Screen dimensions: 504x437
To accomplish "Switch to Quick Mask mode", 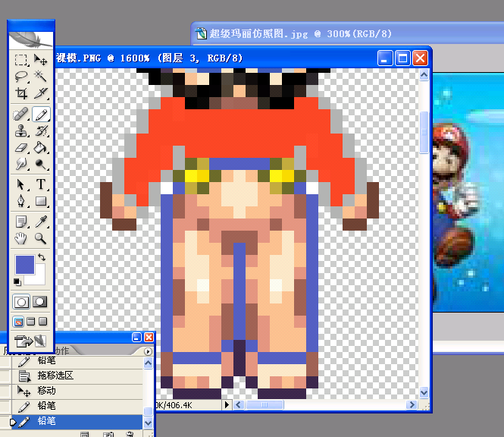I will tap(40, 302).
